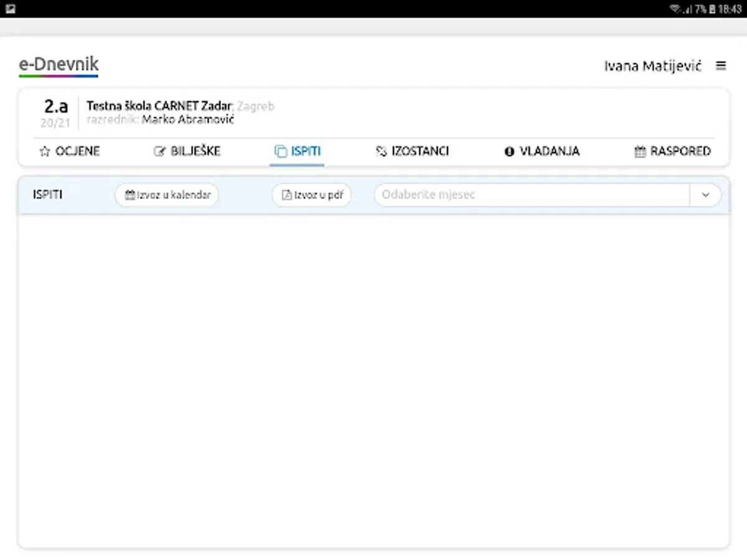Switch to the BILJEŠKE tab
The image size is (747, 560).
(x=187, y=151)
